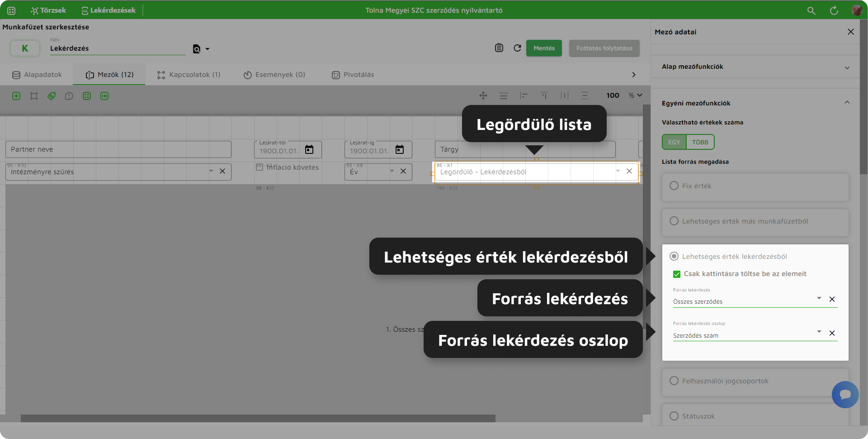Click the add field plus icon
Image resolution: width=868 pixels, height=439 pixels.
click(16, 96)
